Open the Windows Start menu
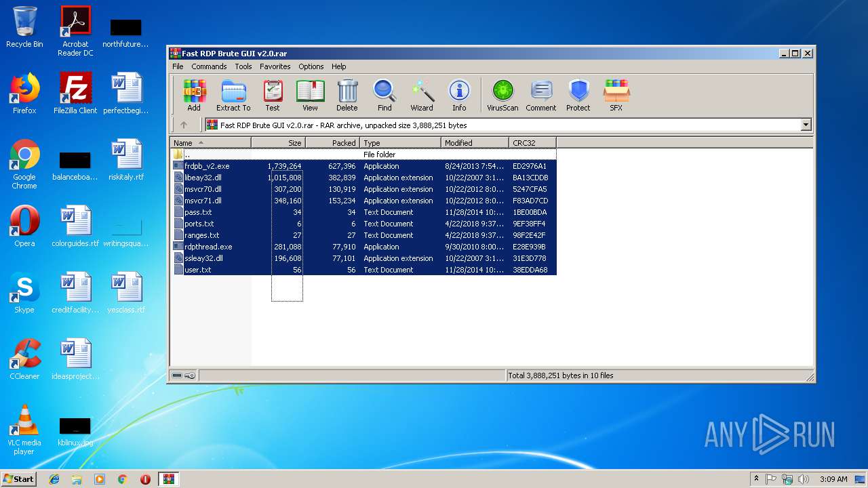Viewport: 868px width, 488px height. [19, 479]
